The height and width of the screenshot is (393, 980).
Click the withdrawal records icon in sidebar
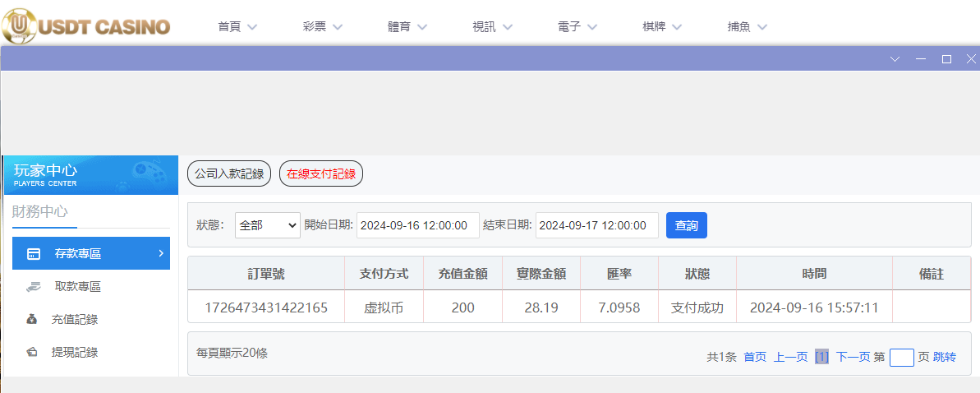[x=32, y=353]
